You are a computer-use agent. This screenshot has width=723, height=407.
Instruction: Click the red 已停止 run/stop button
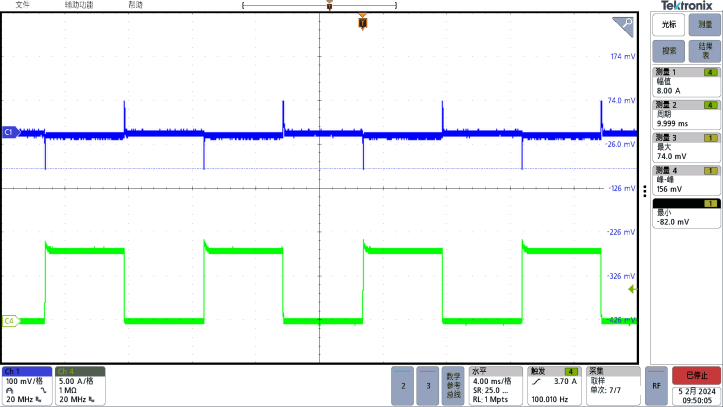click(x=696, y=375)
